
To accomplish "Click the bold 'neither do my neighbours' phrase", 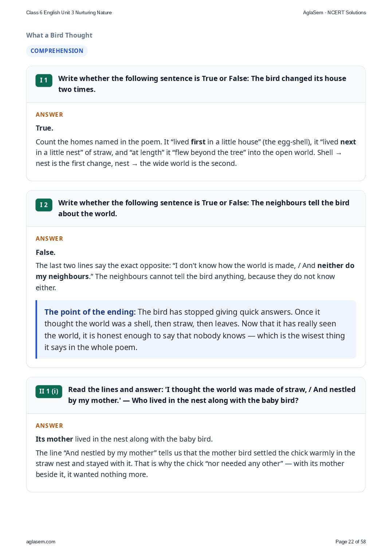I will pos(195,271).
